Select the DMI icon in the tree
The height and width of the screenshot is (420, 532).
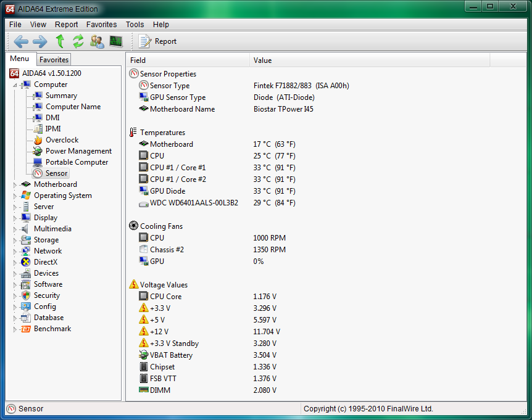coord(38,118)
